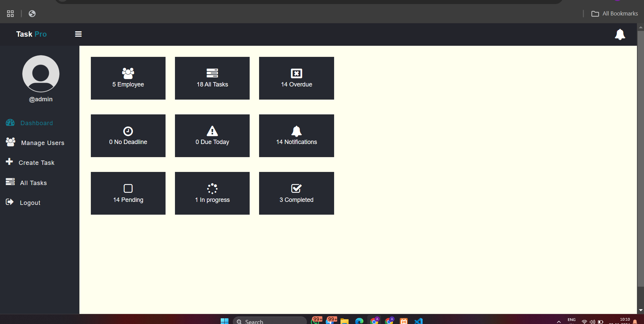This screenshot has height=324, width=644.
Task: Click the @admin profile avatar
Action: click(x=40, y=74)
